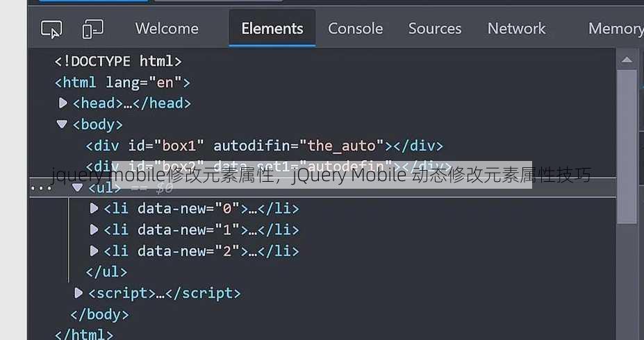Switch to the Elements tab
The image size is (644, 340).
tap(272, 28)
